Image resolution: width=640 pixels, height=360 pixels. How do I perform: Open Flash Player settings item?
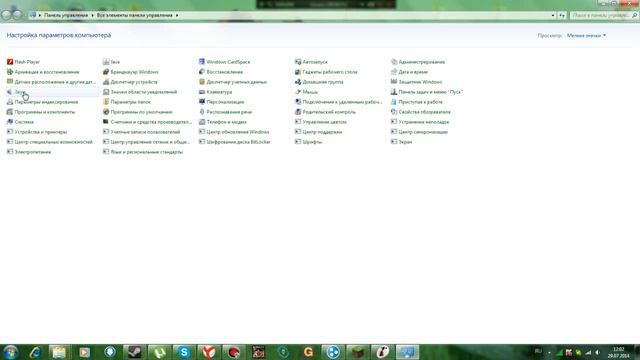[x=23, y=62]
